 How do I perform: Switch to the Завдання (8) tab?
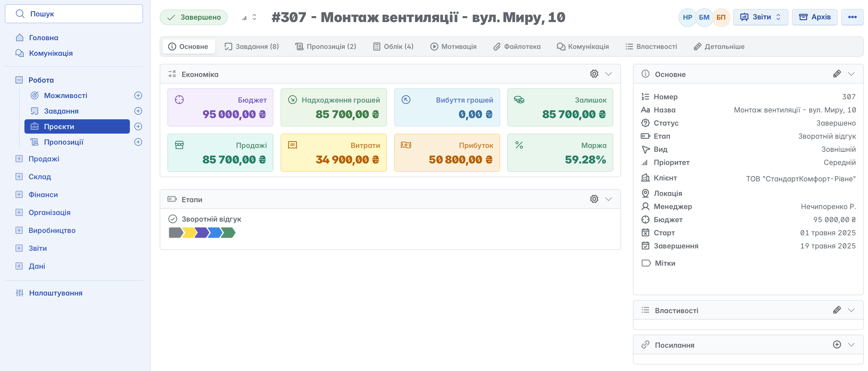click(x=252, y=47)
